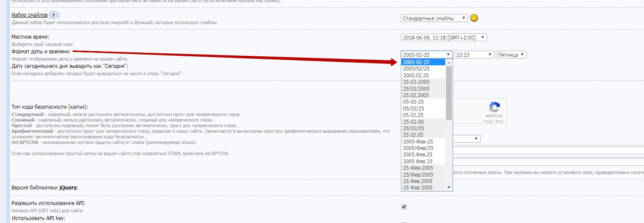Viewport: 644px width, 223px height.
Task: Click the Набор смайлов link
Action: coord(29,15)
